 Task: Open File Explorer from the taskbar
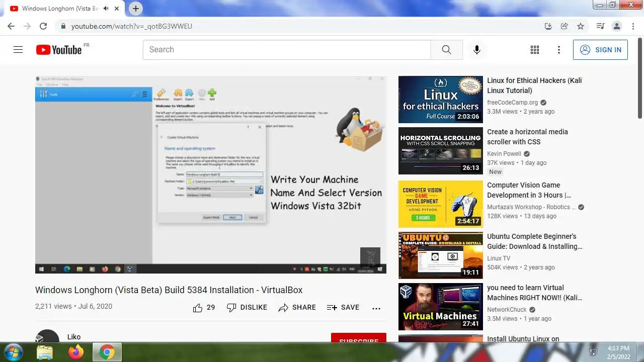45,352
